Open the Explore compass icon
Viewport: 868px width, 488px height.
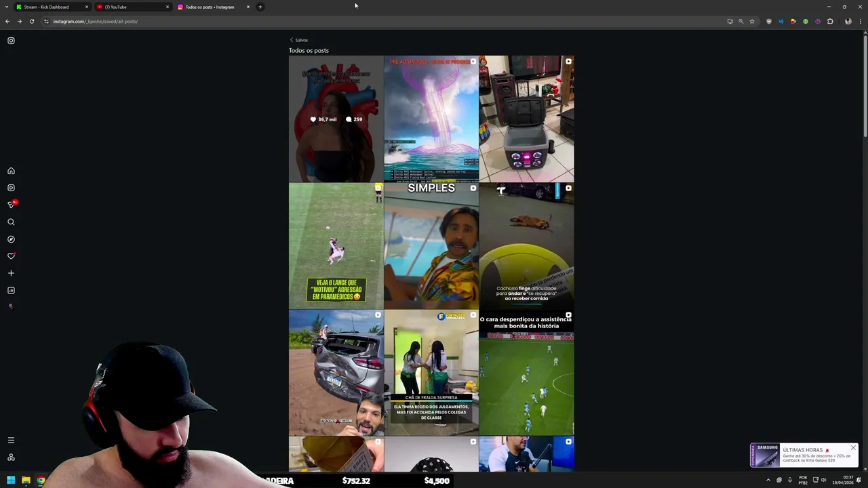(11, 239)
